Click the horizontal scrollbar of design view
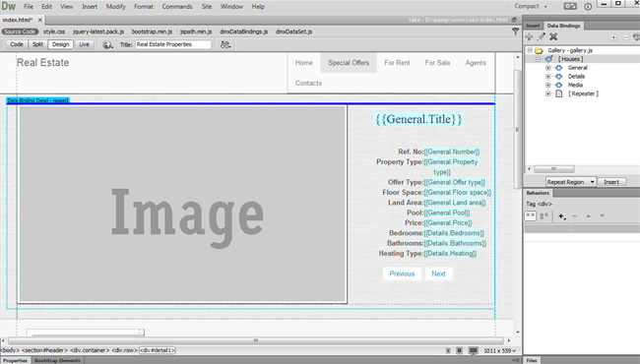 [x=256, y=340]
